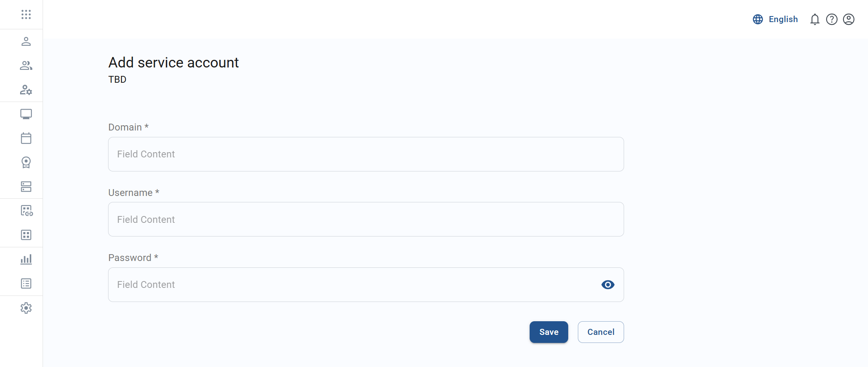
Task: Select the single user icon in sidebar
Action: click(27, 41)
